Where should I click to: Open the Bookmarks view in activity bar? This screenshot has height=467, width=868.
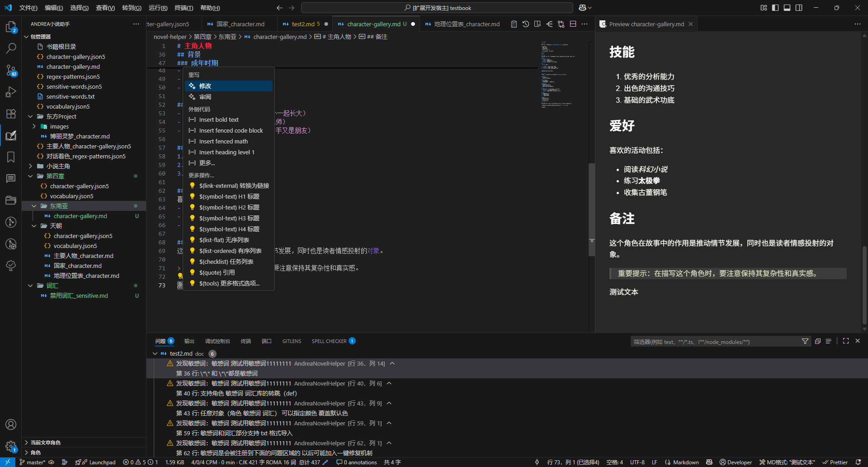coord(11,157)
